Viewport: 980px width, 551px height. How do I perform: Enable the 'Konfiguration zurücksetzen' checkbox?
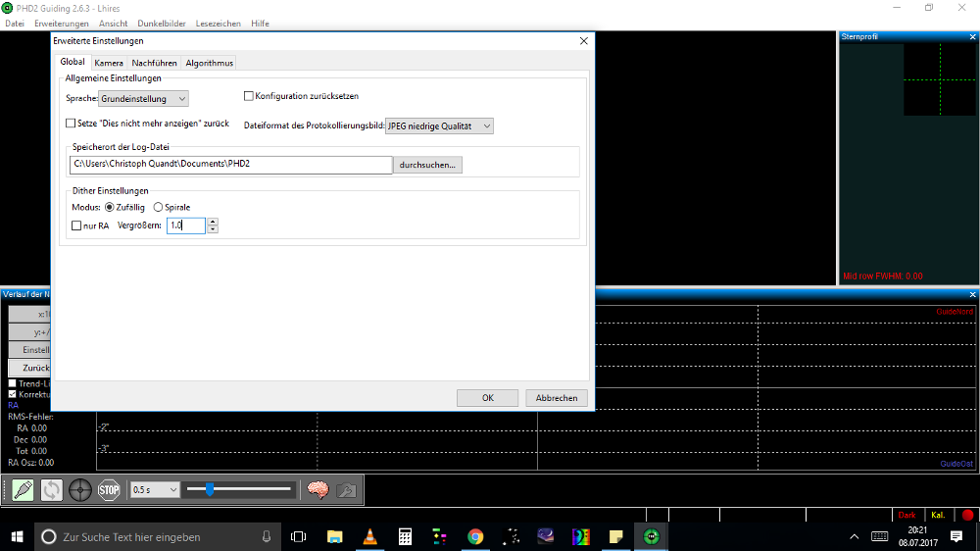(249, 96)
